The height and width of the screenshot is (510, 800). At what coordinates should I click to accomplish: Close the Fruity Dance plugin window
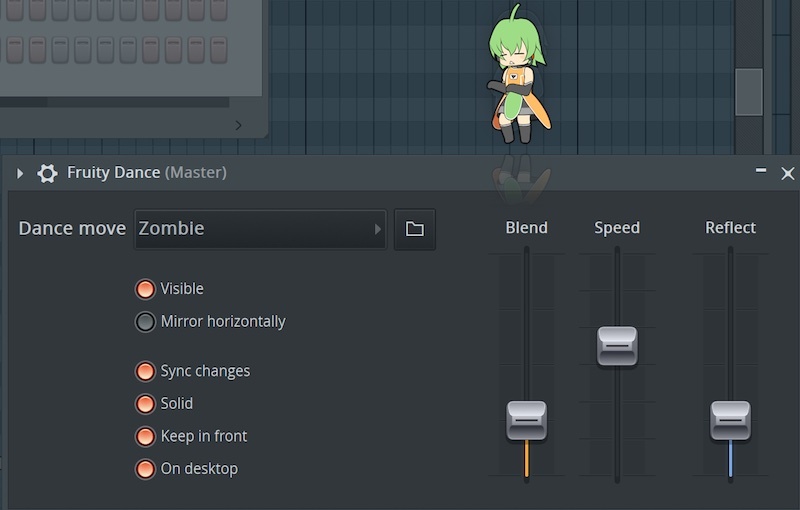787,173
